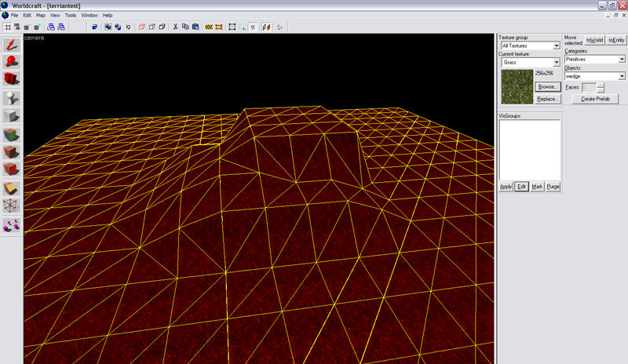The height and width of the screenshot is (364, 628).
Task: Click the VisGroups Mark button
Action: tap(537, 187)
